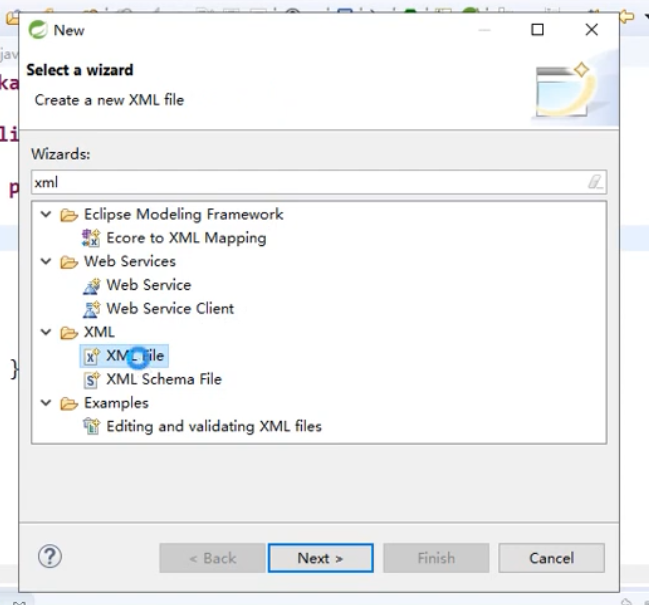Collapse the Web Services category
Screen dimensions: 649x605
[46, 262]
